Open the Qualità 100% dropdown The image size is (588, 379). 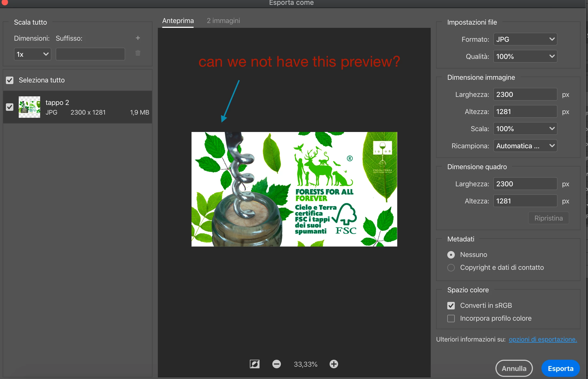[x=525, y=56]
